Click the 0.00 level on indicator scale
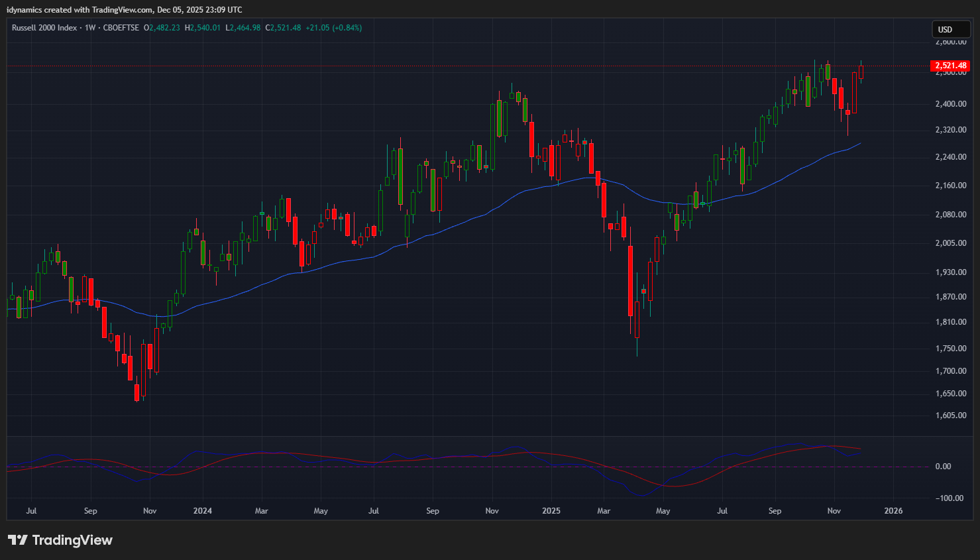 click(943, 467)
